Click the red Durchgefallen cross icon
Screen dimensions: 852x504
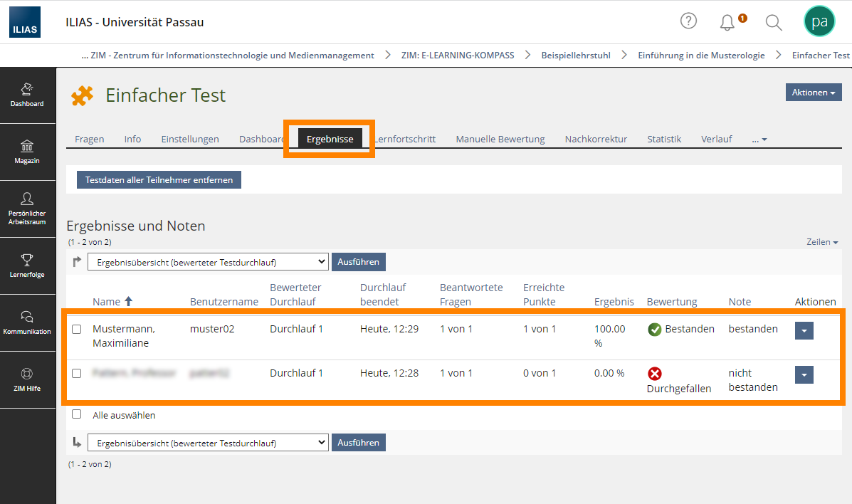click(x=655, y=374)
